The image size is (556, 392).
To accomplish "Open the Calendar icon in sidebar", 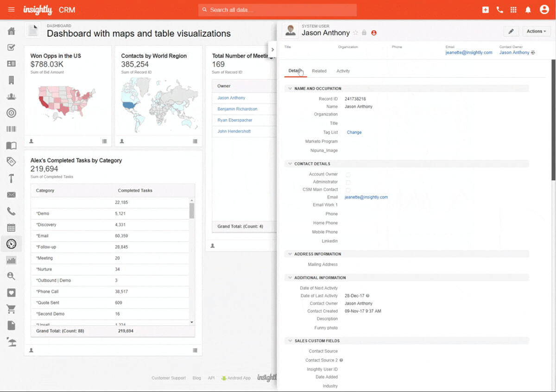I will point(11,228).
